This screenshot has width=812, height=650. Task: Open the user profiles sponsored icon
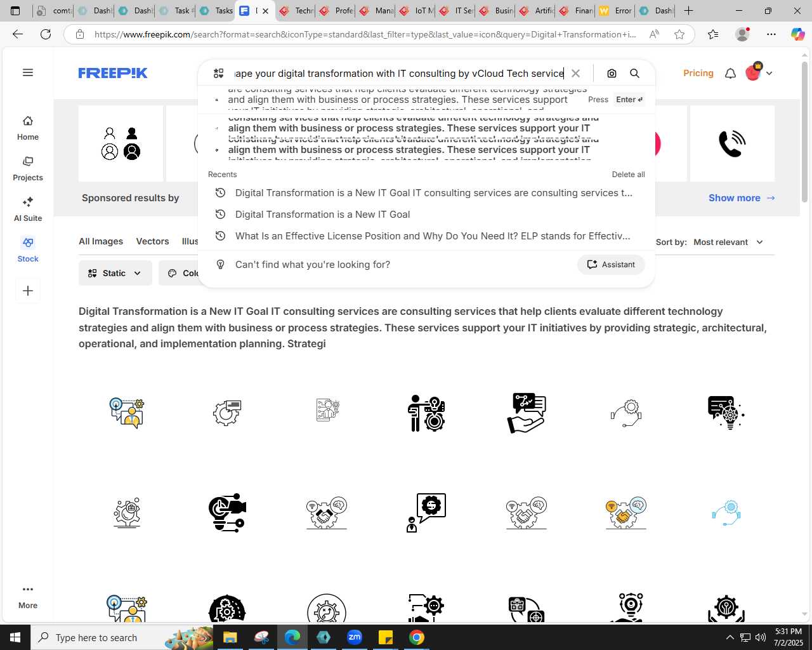[x=121, y=143]
